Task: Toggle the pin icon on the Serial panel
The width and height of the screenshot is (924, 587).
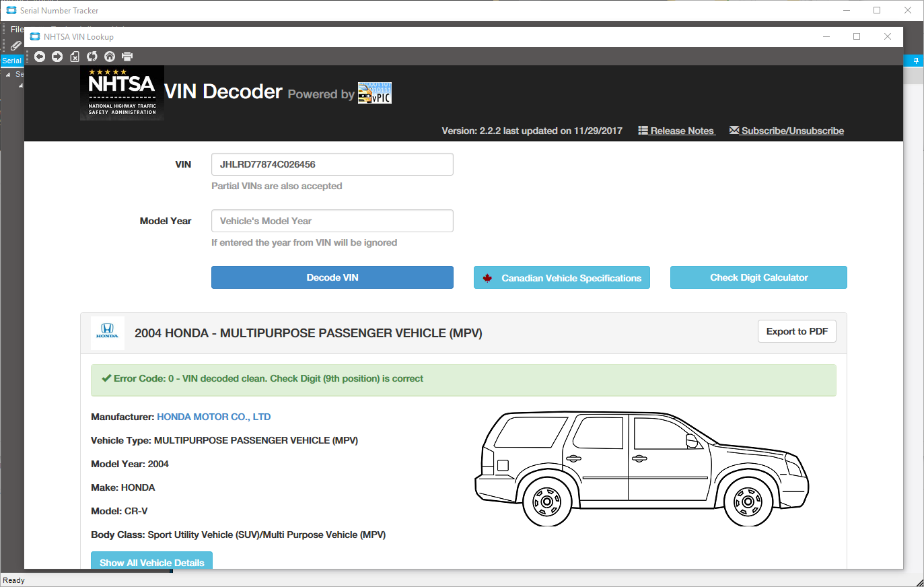Action: [916, 61]
